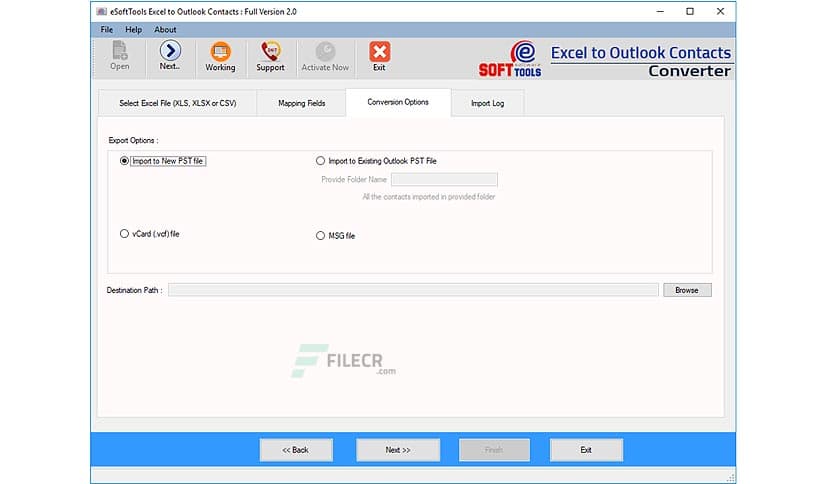This screenshot has height=484, width=836.
Task: Click the app icon in title bar
Action: (x=101, y=11)
